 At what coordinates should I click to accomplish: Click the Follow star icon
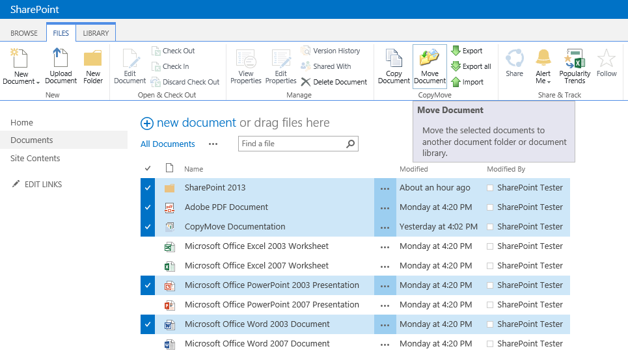607,58
